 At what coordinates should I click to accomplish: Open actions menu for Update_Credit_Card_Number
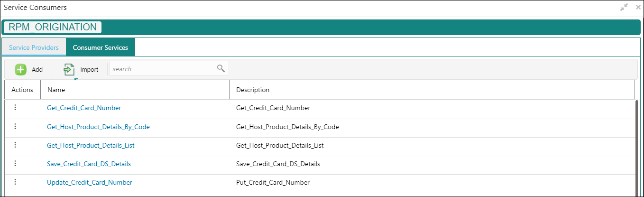tap(15, 182)
